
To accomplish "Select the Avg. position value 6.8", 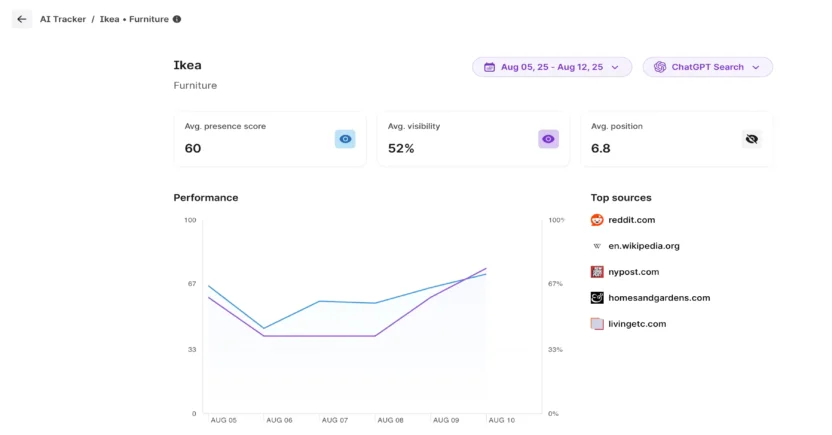I will point(601,149).
